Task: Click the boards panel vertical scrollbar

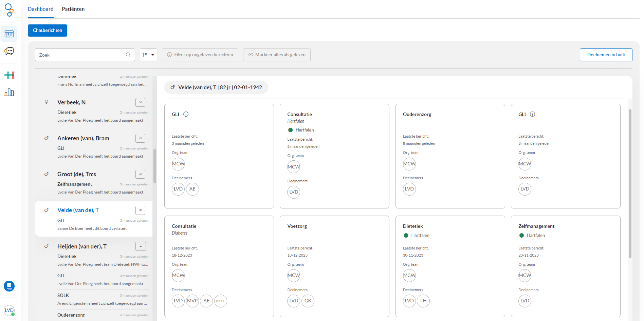Action: click(630, 183)
